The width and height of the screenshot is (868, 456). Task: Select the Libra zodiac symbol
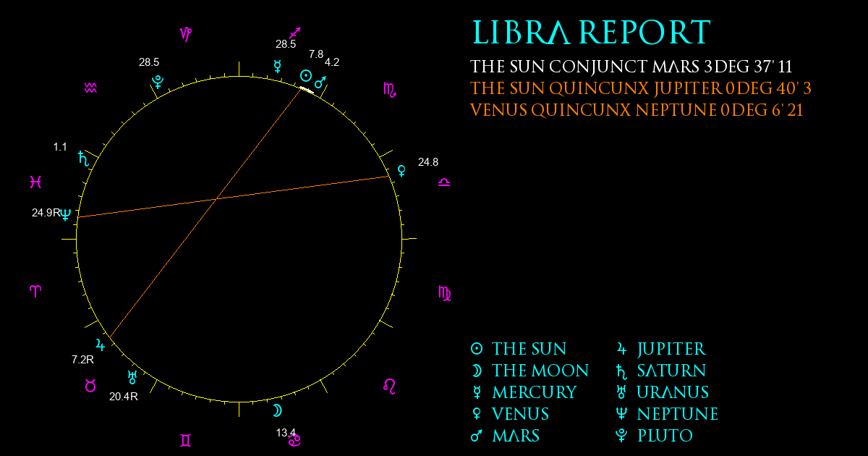pos(444,182)
